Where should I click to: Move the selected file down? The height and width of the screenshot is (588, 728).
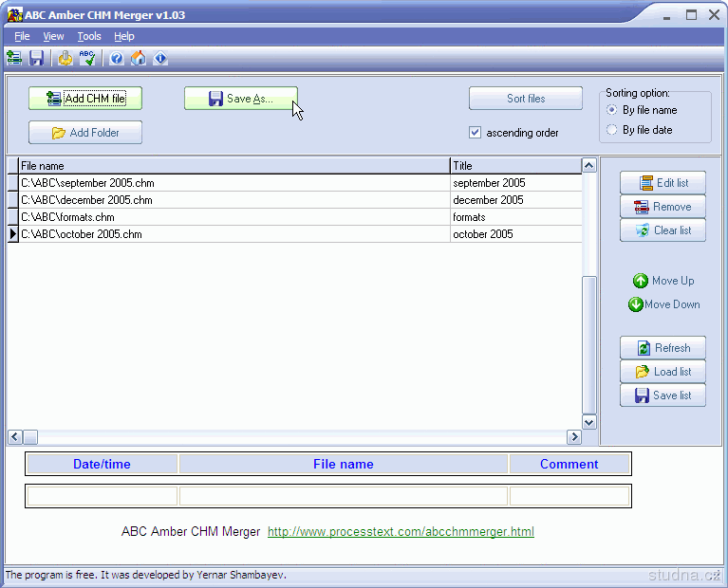663,304
